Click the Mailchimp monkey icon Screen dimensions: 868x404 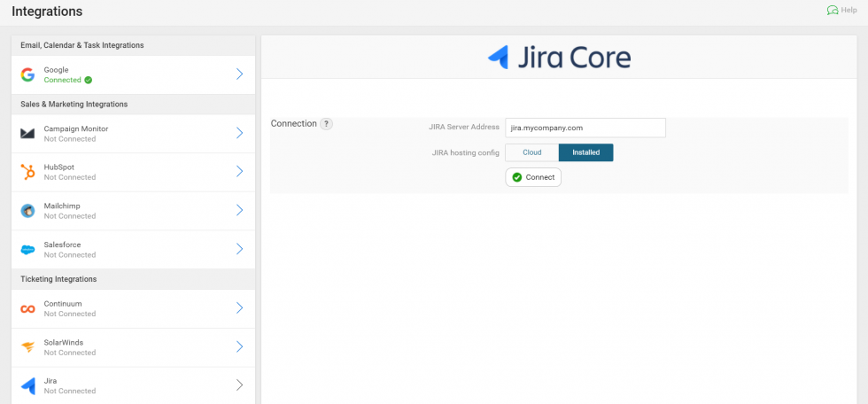27,211
